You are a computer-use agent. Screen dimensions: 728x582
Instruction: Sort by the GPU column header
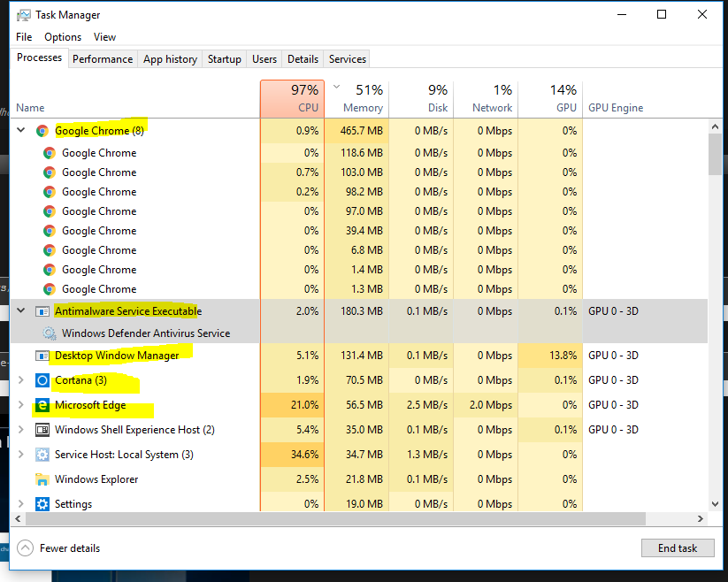point(550,99)
